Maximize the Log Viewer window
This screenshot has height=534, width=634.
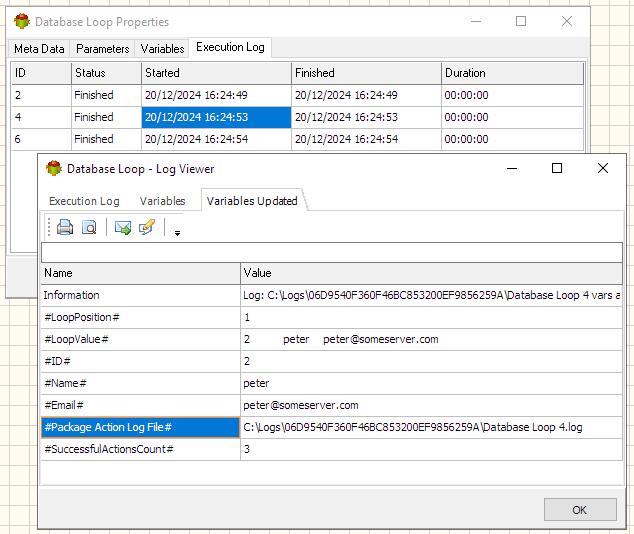click(x=557, y=168)
